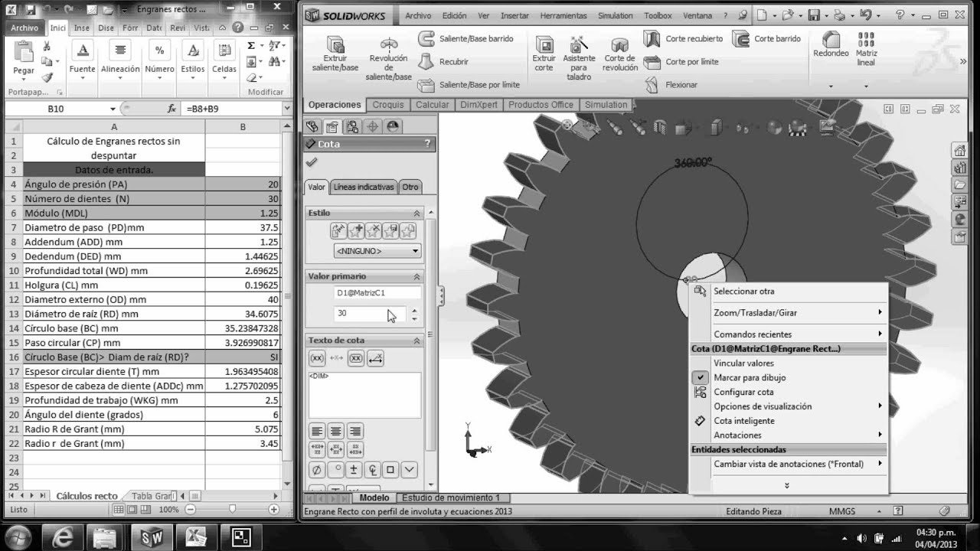Open the SolidWorks app on the taskbar
Screen dimensions: 980x551
pyautogui.click(x=152, y=536)
